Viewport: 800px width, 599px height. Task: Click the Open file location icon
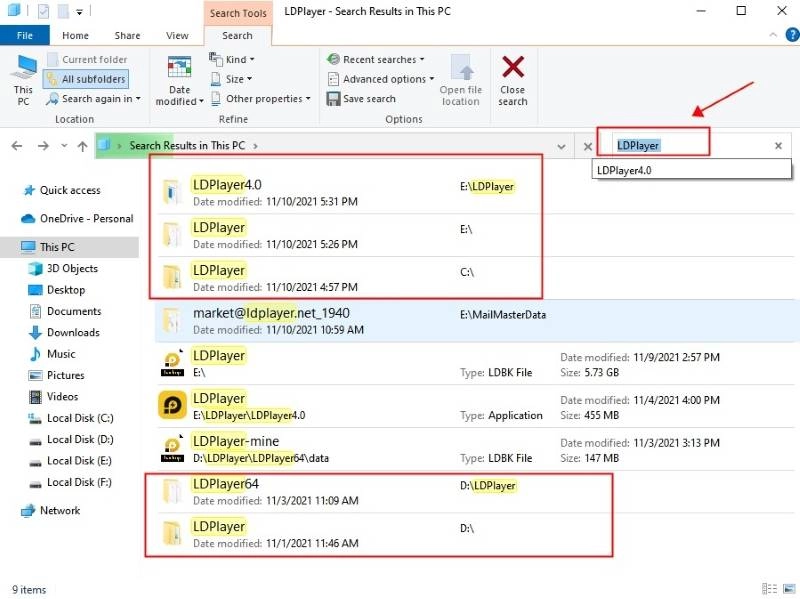(x=460, y=68)
